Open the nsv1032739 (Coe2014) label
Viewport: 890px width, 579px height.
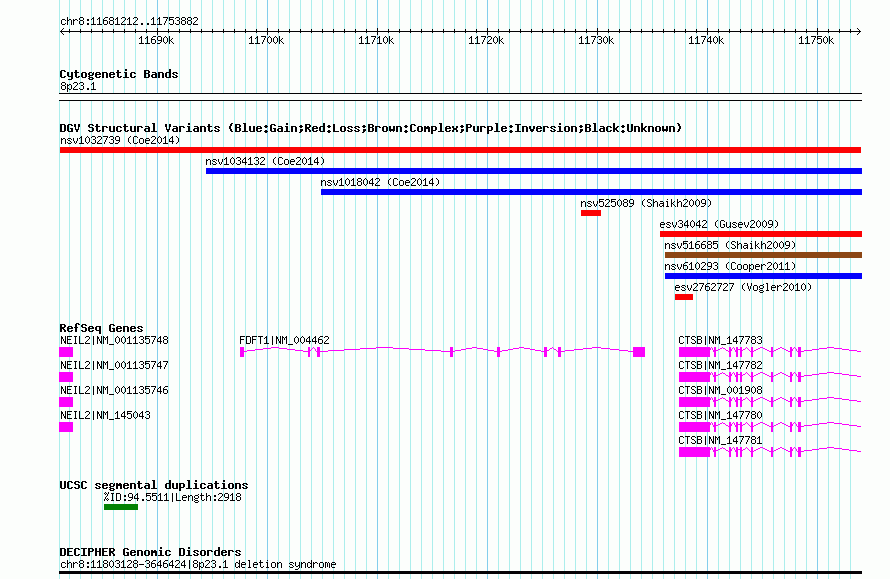(120, 140)
